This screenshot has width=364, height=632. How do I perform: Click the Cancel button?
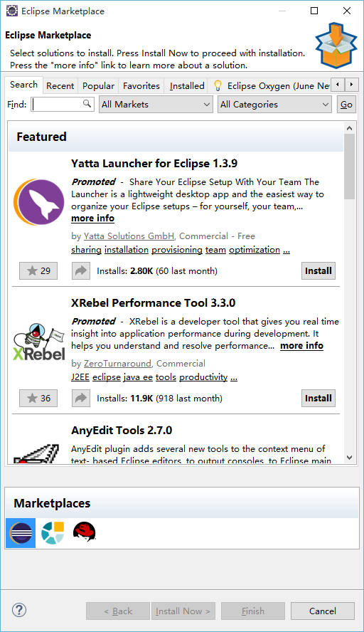pyautogui.click(x=323, y=611)
